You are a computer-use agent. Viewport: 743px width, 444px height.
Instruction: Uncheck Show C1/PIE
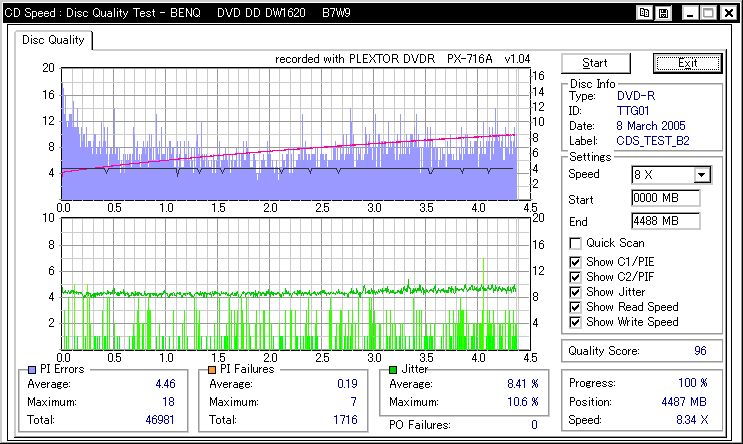575,261
